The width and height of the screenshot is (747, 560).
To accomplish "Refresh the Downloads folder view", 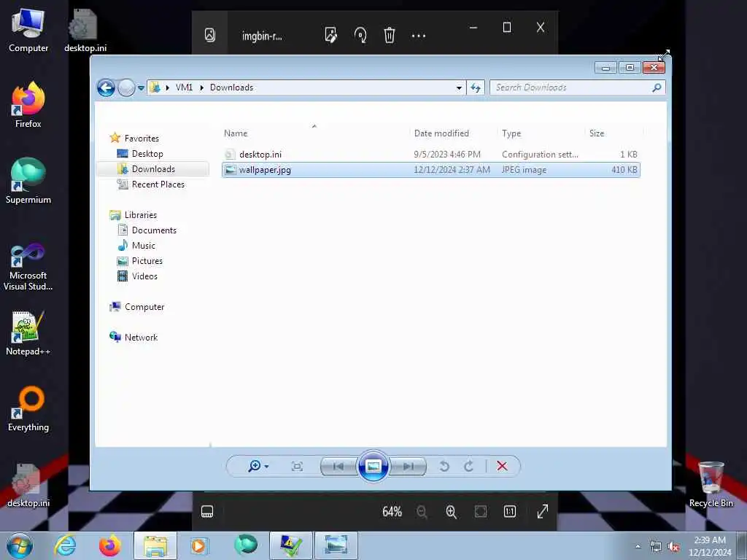I will (476, 87).
